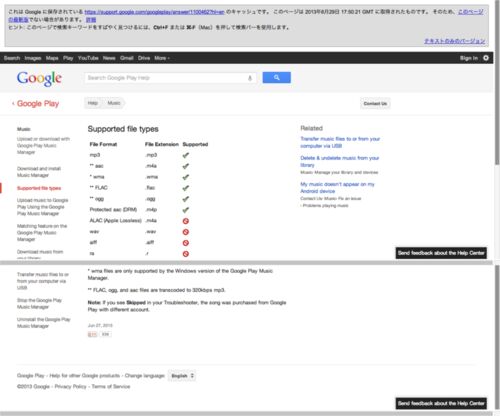
Task: Open sidebar 'Uninstall the Google Play Music Manager'
Action: [44, 323]
